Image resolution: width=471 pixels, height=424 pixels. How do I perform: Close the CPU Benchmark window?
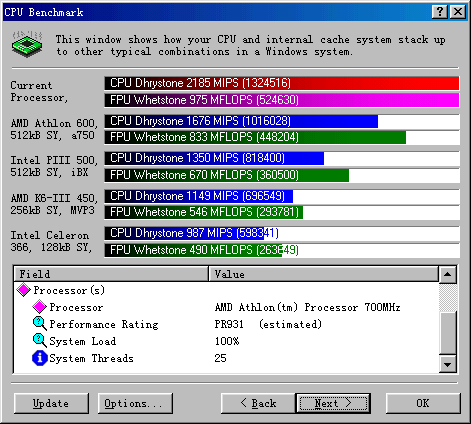pyautogui.click(x=458, y=12)
